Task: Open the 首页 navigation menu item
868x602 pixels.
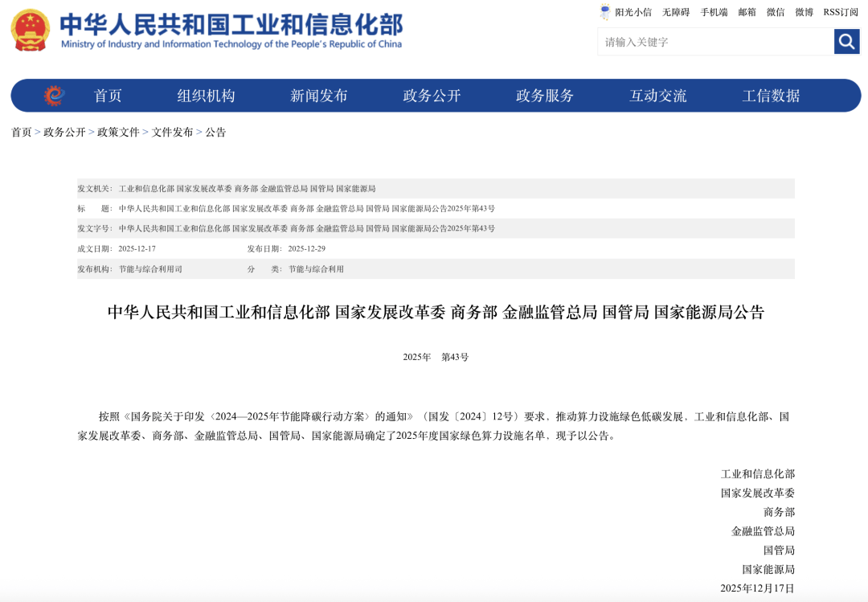Action: tap(108, 96)
